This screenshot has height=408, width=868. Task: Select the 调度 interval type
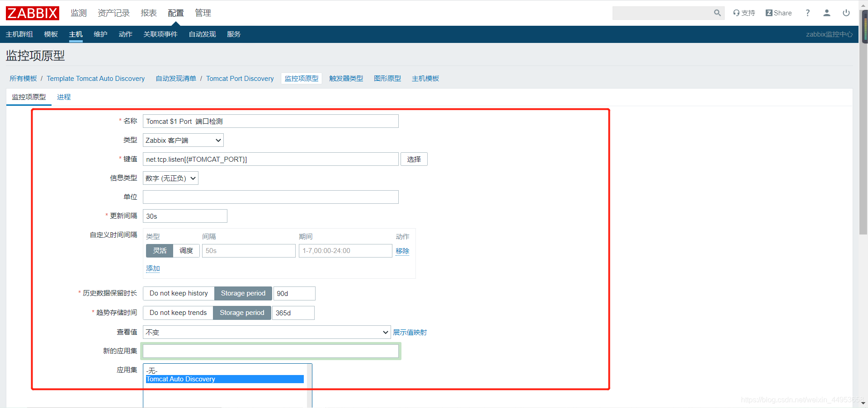(x=186, y=251)
